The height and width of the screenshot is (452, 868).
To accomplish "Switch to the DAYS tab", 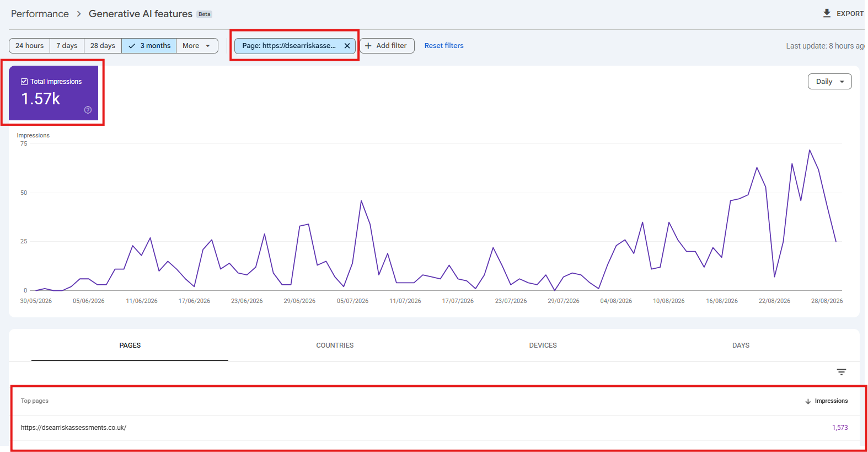I will [x=741, y=345].
